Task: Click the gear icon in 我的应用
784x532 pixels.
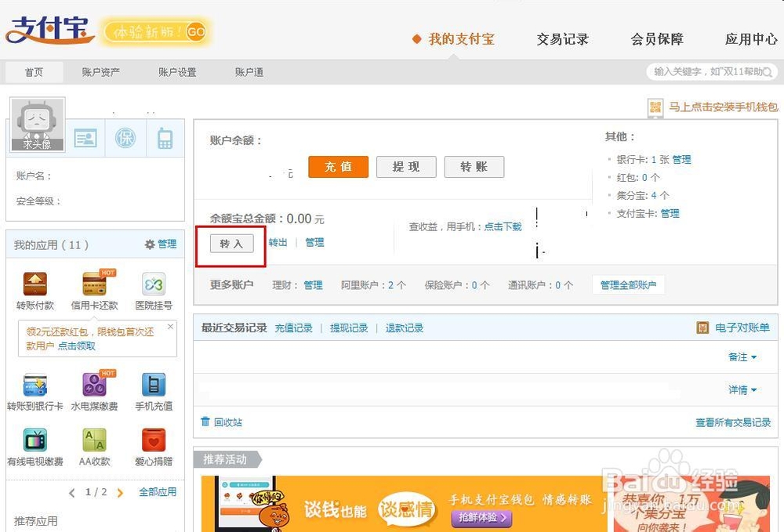Action: click(x=150, y=244)
